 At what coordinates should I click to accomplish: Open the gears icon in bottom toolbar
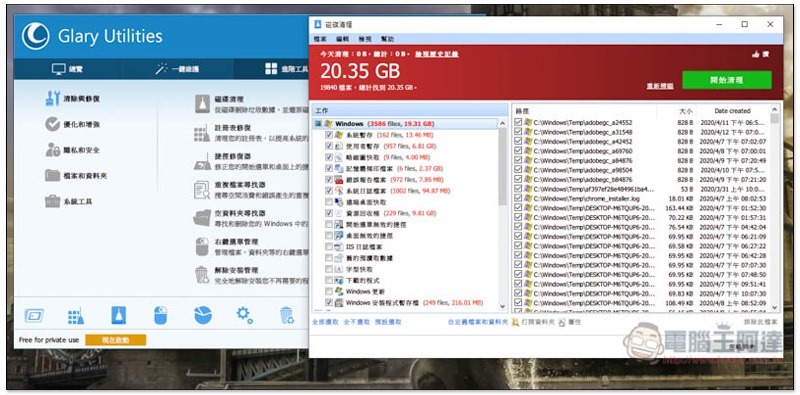(x=244, y=315)
